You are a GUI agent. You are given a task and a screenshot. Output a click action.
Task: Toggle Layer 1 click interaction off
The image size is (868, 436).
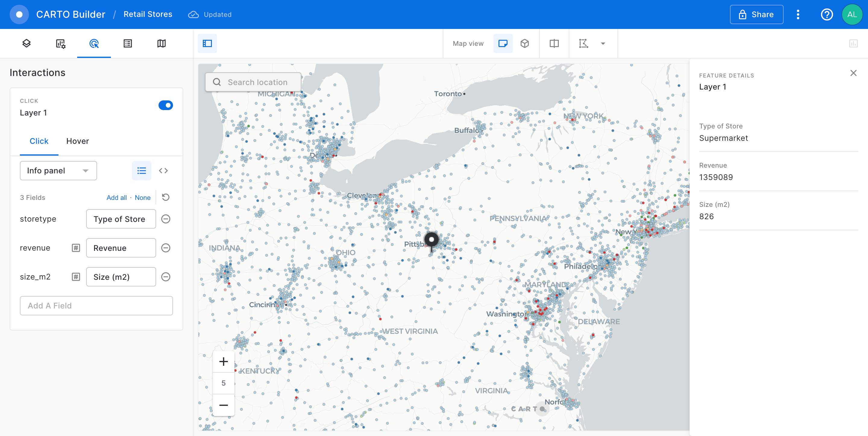pyautogui.click(x=165, y=105)
